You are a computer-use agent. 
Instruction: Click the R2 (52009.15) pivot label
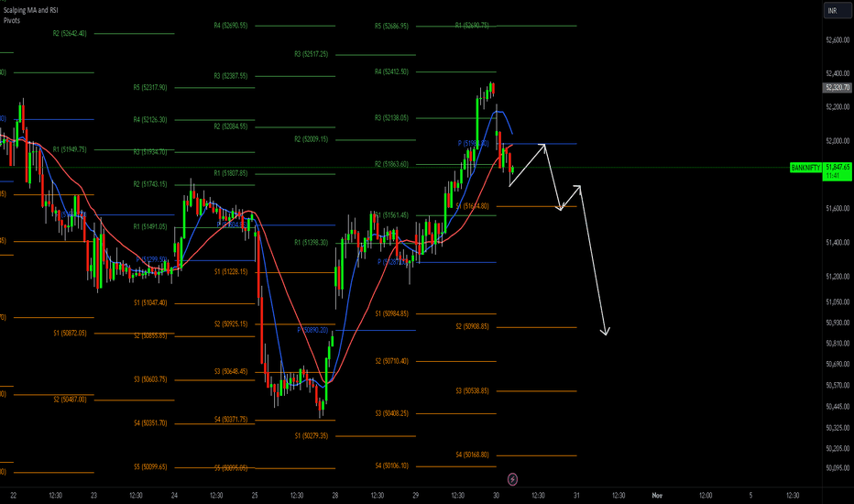pyautogui.click(x=312, y=139)
